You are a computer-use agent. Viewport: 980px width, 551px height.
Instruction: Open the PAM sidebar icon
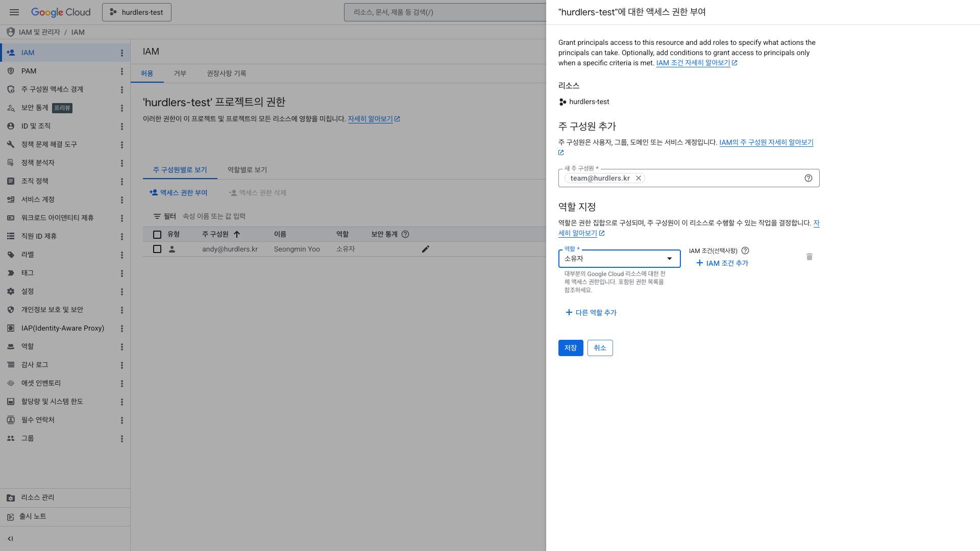coord(11,71)
